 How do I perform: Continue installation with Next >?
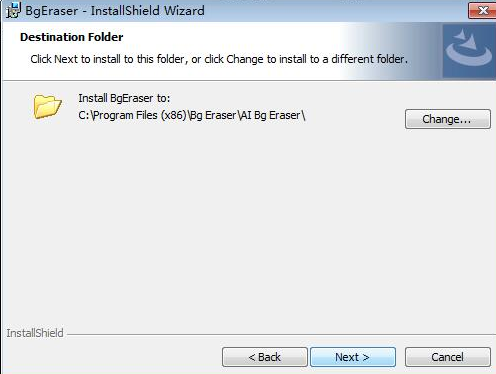353,357
